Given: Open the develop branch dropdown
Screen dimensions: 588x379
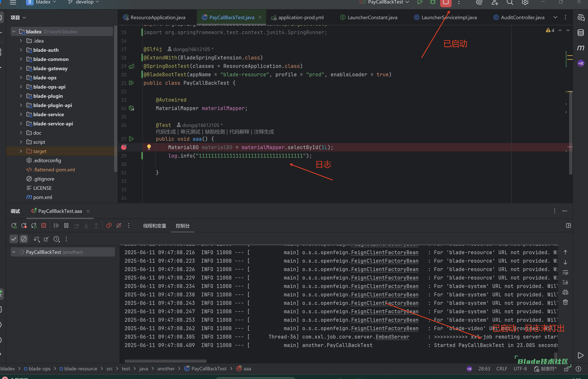Looking at the screenshot, I should pos(84,2).
